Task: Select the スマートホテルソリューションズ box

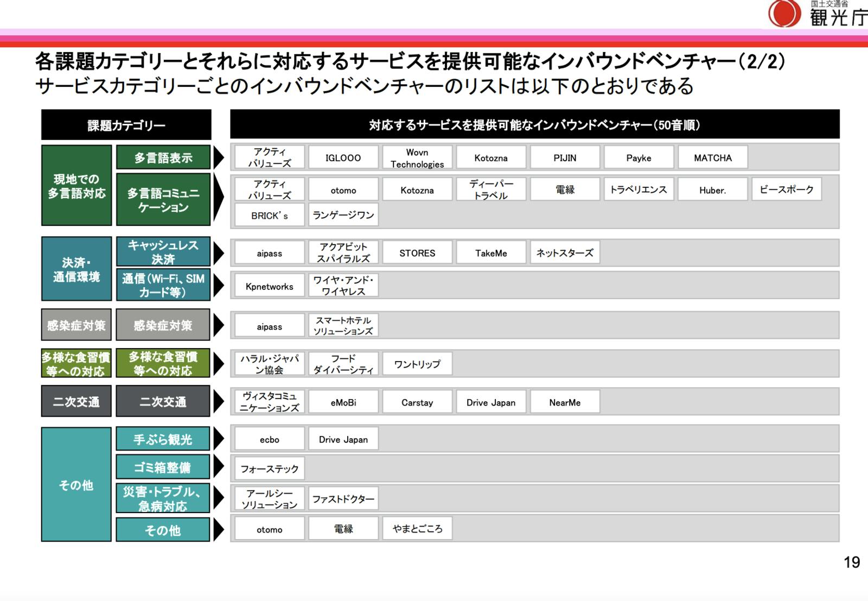Action: point(343,326)
